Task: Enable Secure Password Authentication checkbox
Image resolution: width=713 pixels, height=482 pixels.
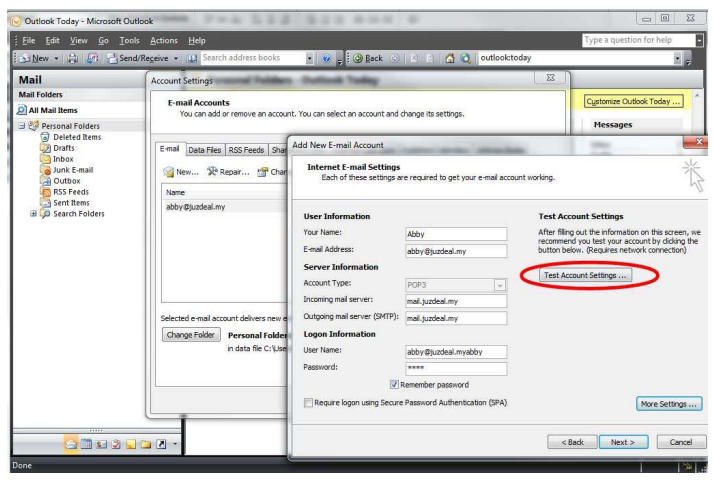Action: [308, 403]
